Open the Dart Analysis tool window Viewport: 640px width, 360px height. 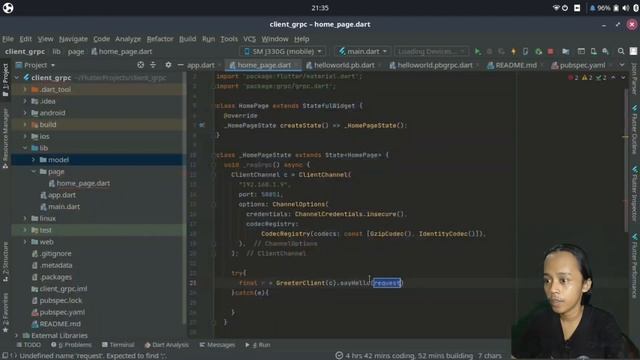pyautogui.click(x=167, y=345)
